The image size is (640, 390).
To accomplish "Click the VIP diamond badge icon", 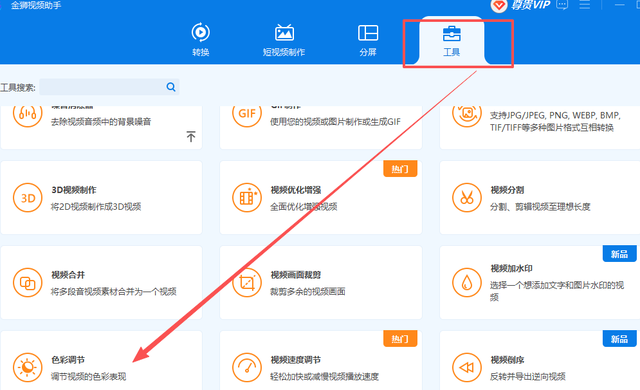I will coord(499,5).
